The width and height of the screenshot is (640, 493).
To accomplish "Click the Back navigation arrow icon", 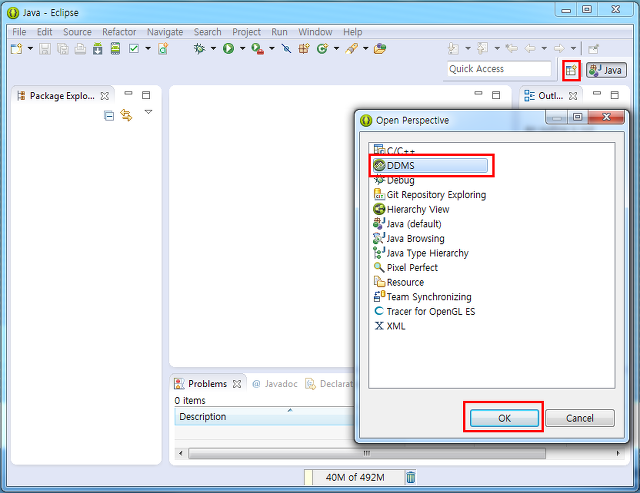I will point(530,49).
